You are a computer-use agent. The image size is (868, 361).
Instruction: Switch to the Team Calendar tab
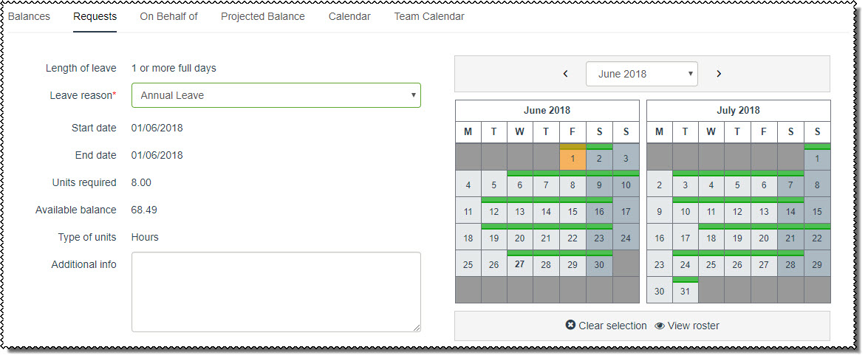pos(429,16)
